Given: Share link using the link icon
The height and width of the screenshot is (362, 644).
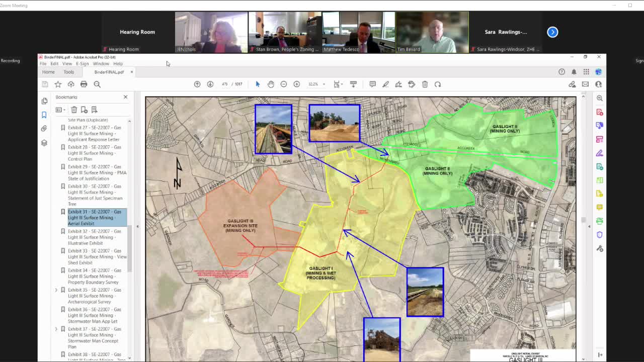Looking at the screenshot, I should pos(572,84).
